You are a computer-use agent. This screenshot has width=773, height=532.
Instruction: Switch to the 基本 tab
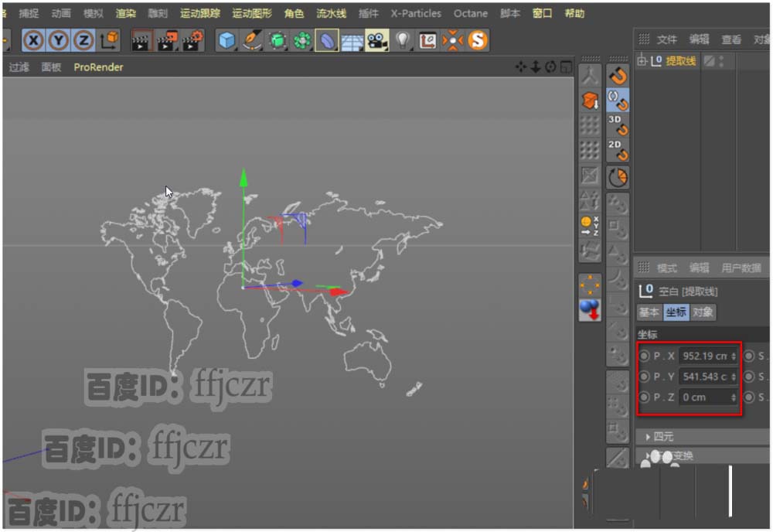(649, 312)
